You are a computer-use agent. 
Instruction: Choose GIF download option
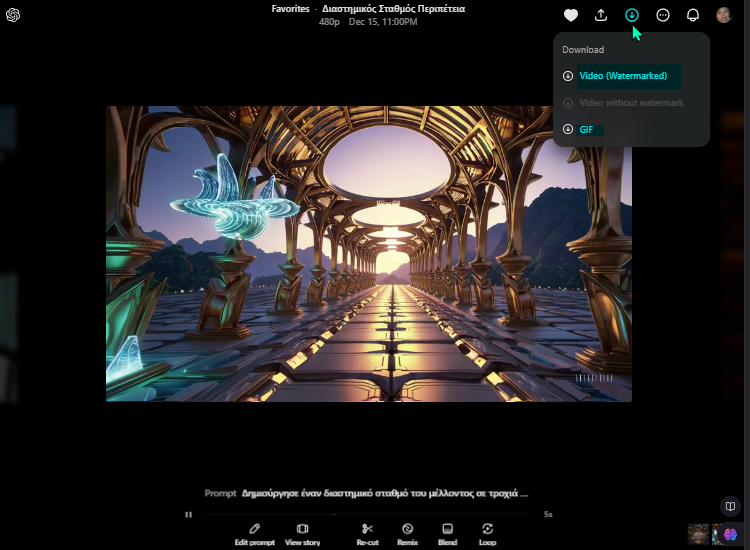point(585,129)
